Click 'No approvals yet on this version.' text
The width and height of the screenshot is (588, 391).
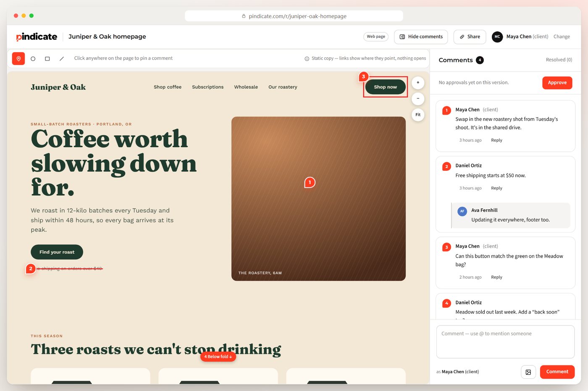(474, 83)
